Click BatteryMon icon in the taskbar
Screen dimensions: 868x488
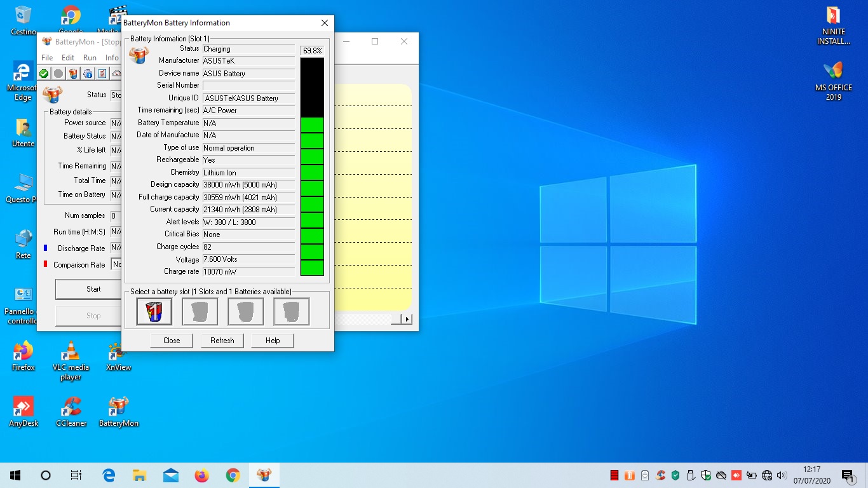pyautogui.click(x=264, y=475)
